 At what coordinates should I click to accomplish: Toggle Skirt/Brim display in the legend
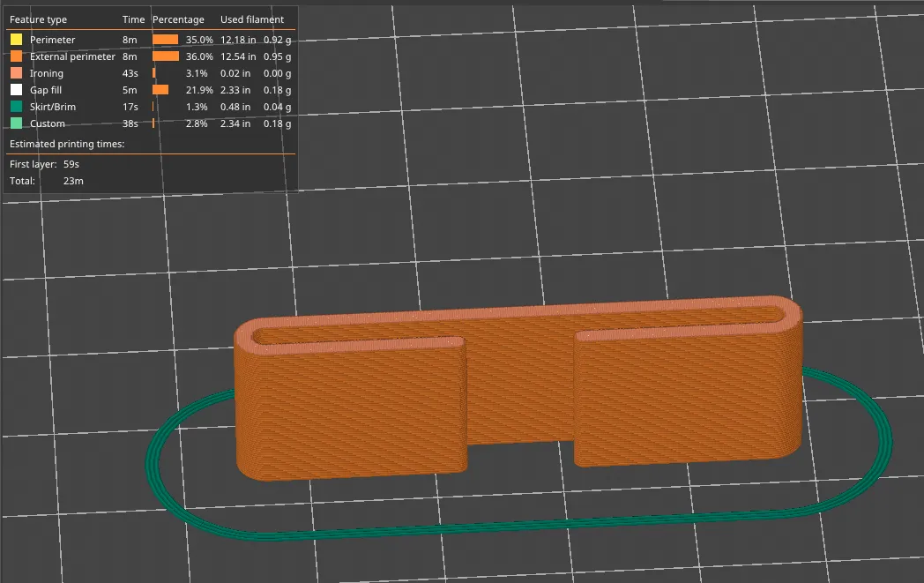(x=15, y=106)
